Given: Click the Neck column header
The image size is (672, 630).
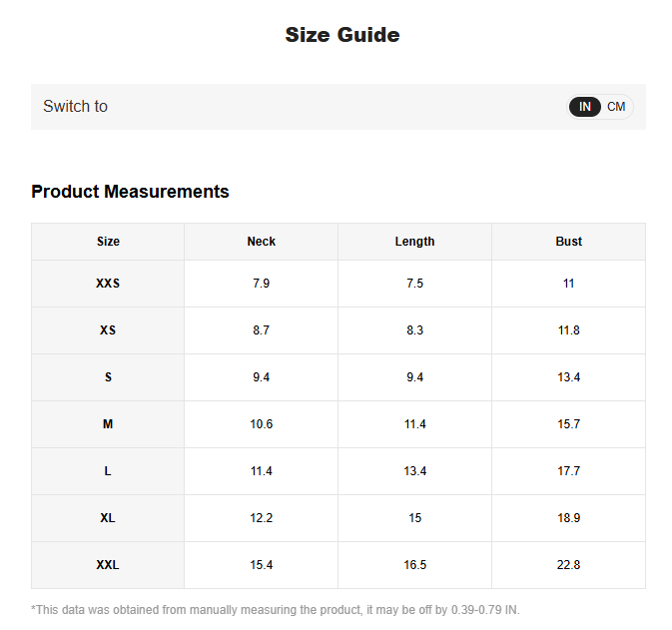Looking at the screenshot, I should [x=262, y=242].
